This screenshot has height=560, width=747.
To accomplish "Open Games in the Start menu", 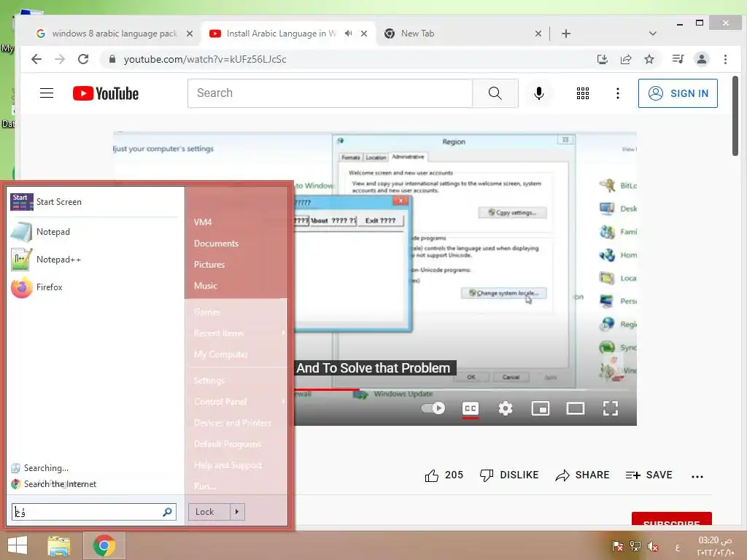I will (x=207, y=312).
